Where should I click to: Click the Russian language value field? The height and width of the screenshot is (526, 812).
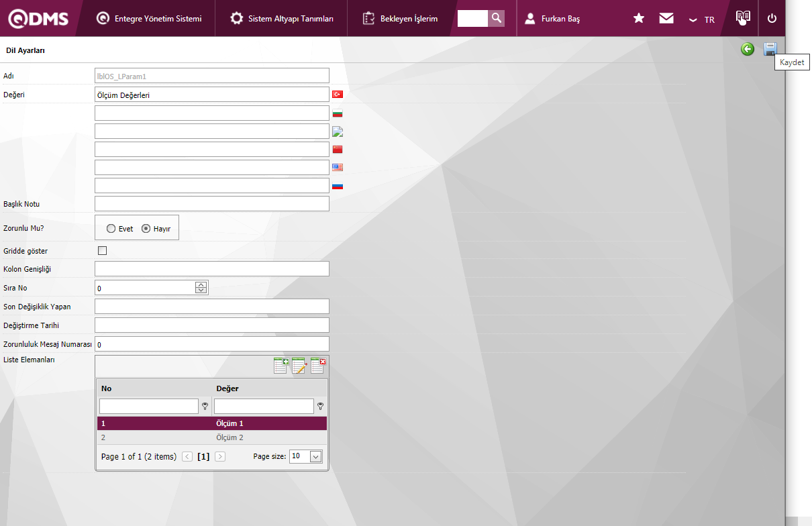212,185
